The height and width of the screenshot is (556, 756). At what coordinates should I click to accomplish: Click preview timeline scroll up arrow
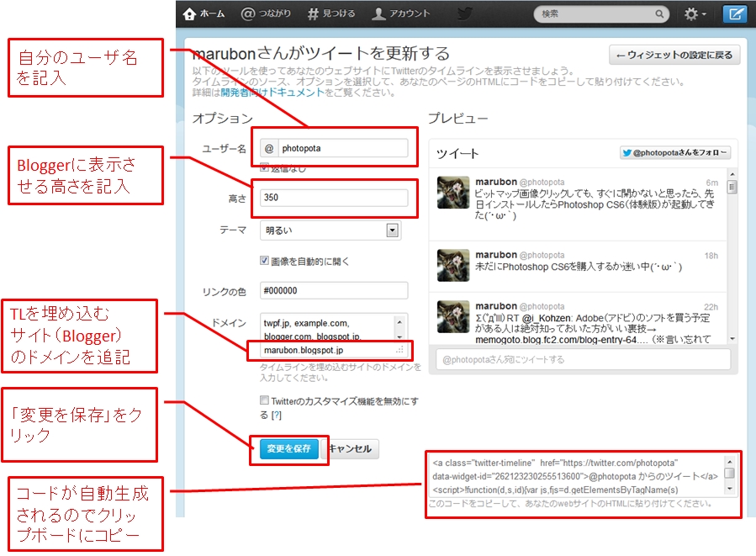point(732,174)
